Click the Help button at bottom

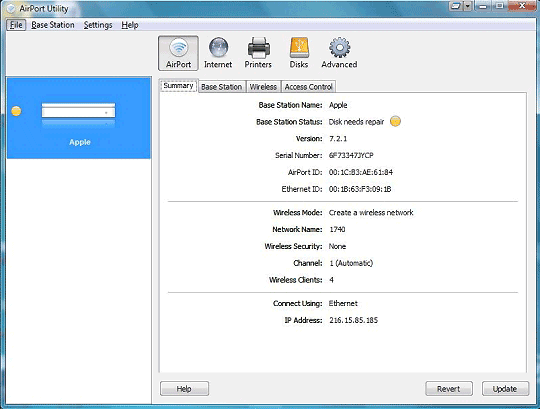(184, 389)
